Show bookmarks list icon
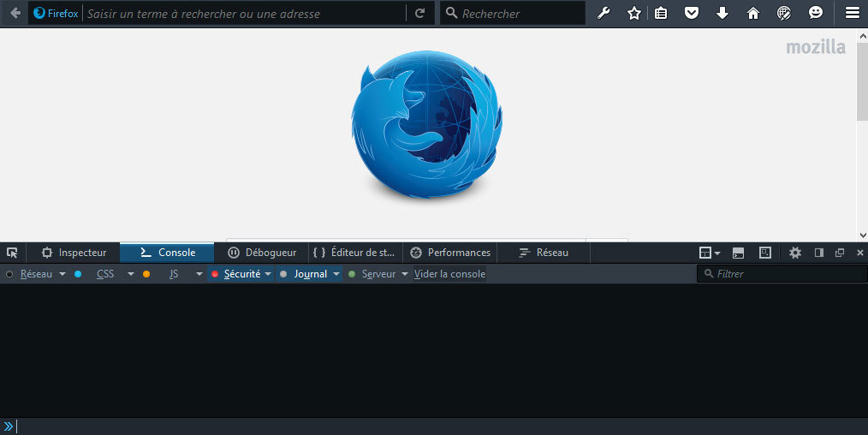Image resolution: width=868 pixels, height=435 pixels. [661, 14]
